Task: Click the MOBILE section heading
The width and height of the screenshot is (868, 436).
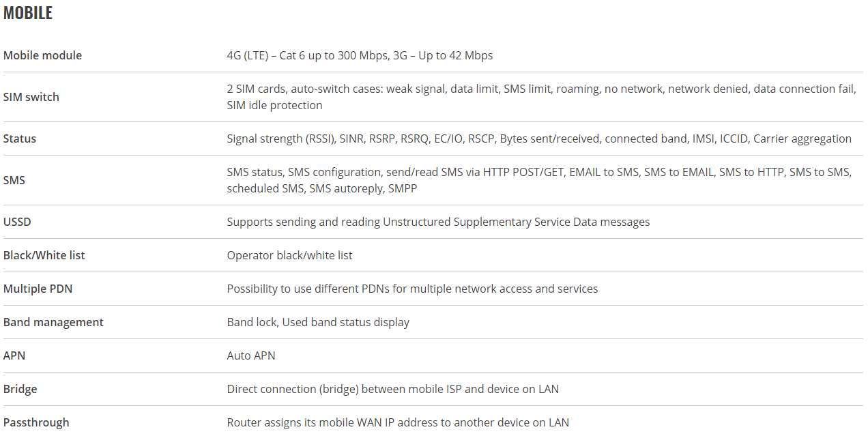Action: (x=28, y=13)
